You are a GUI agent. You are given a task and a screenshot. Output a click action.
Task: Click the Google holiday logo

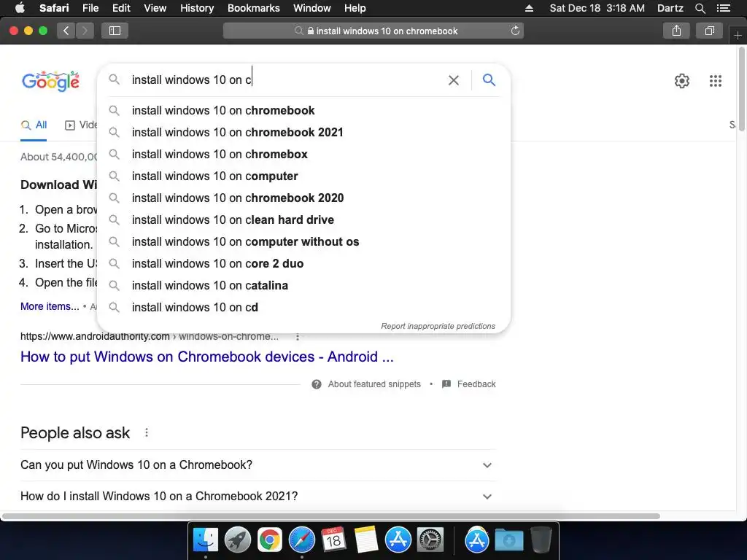50,81
